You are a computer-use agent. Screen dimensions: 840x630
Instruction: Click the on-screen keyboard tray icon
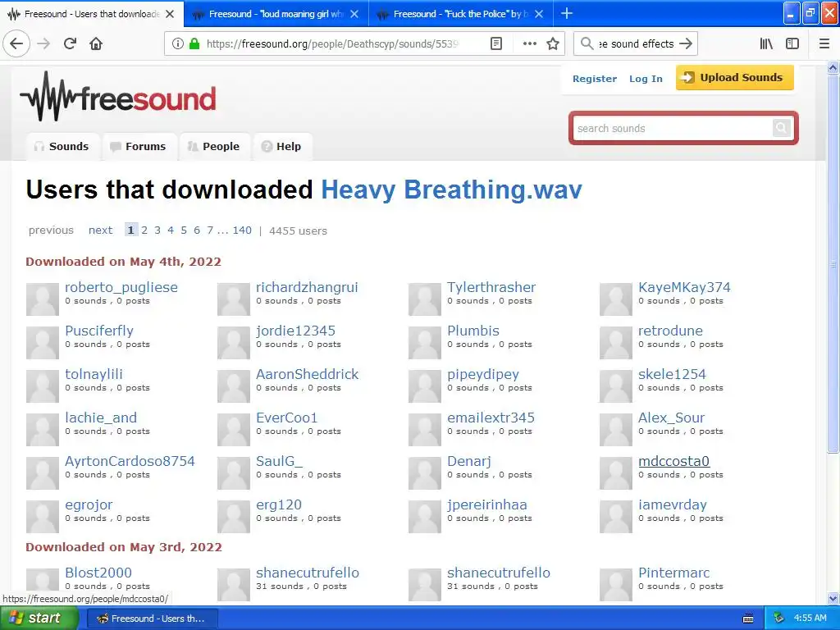(x=748, y=619)
